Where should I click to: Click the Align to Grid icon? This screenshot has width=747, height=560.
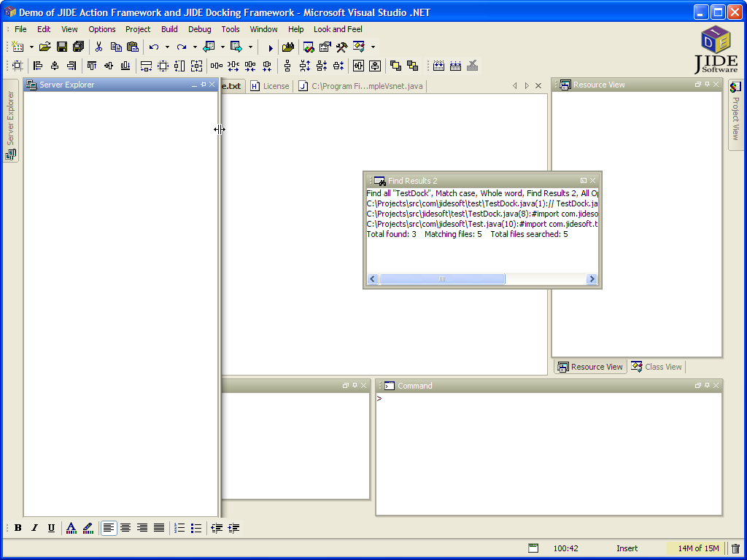point(18,66)
